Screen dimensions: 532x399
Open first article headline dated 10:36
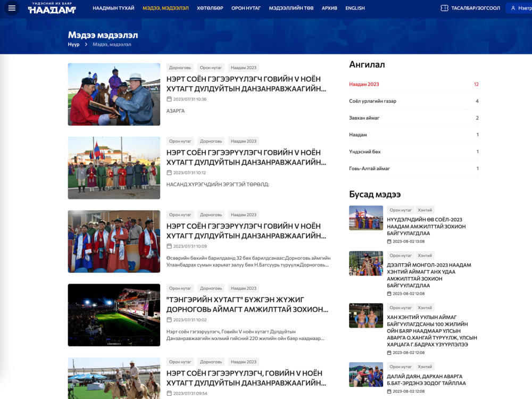coord(246,84)
